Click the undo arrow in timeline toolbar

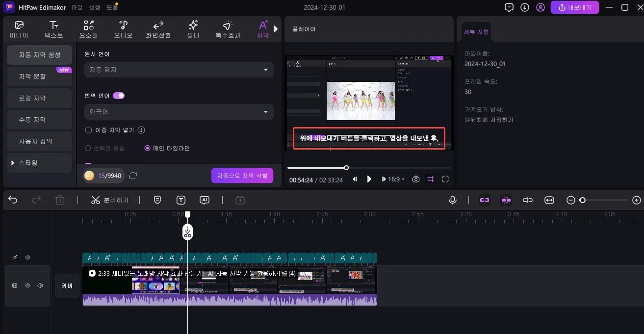12,200
